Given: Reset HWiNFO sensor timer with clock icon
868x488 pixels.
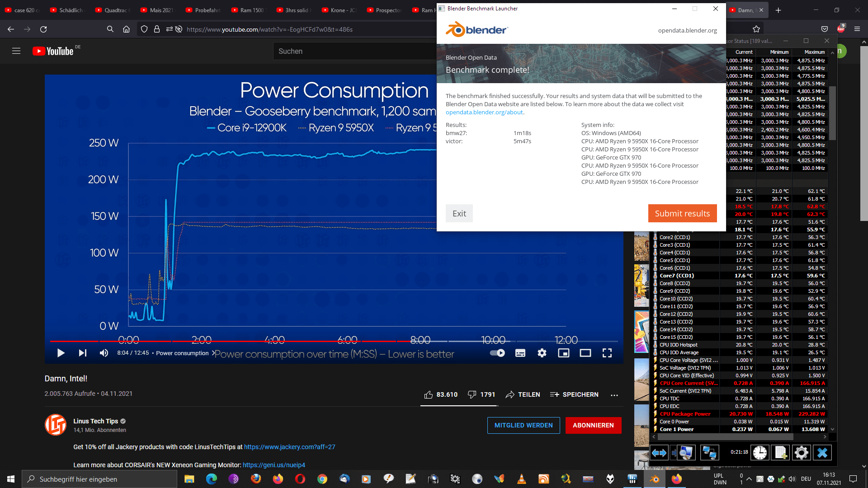Looking at the screenshot, I should (760, 452).
